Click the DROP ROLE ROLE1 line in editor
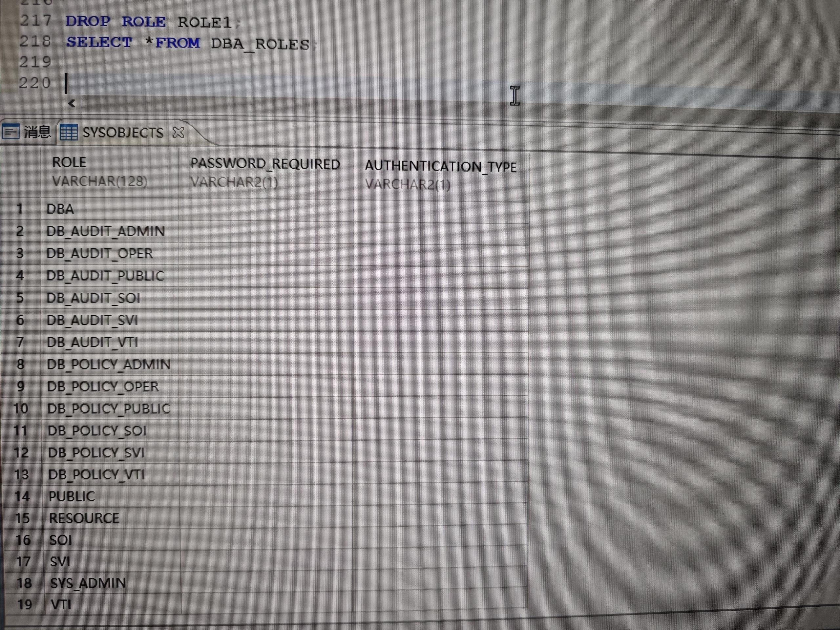 pyautogui.click(x=153, y=22)
